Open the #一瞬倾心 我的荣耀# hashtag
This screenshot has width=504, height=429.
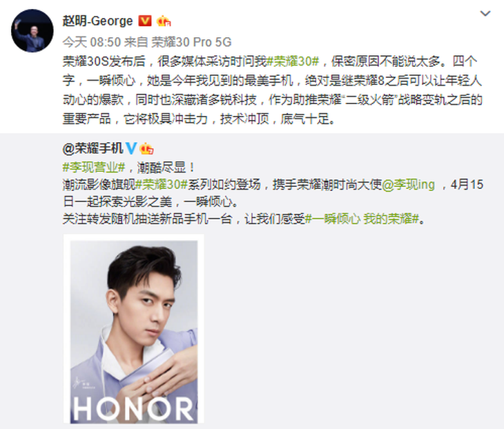tap(362, 219)
